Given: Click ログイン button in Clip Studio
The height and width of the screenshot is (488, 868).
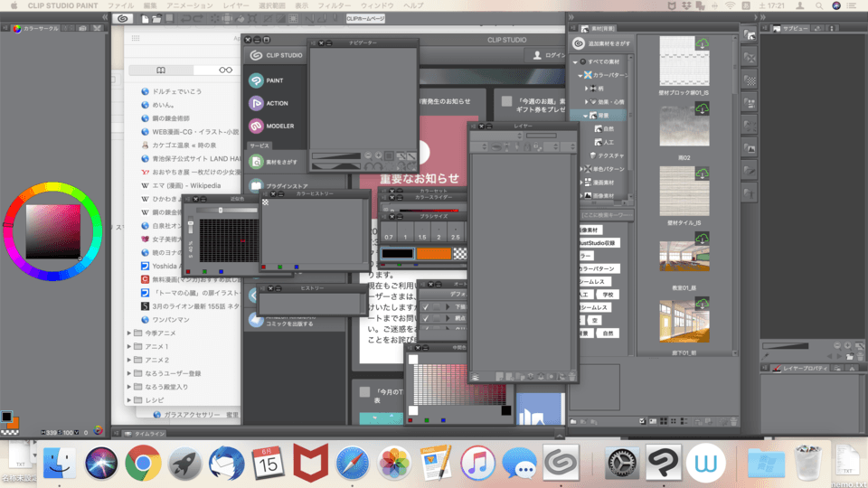Looking at the screenshot, I should click(549, 55).
